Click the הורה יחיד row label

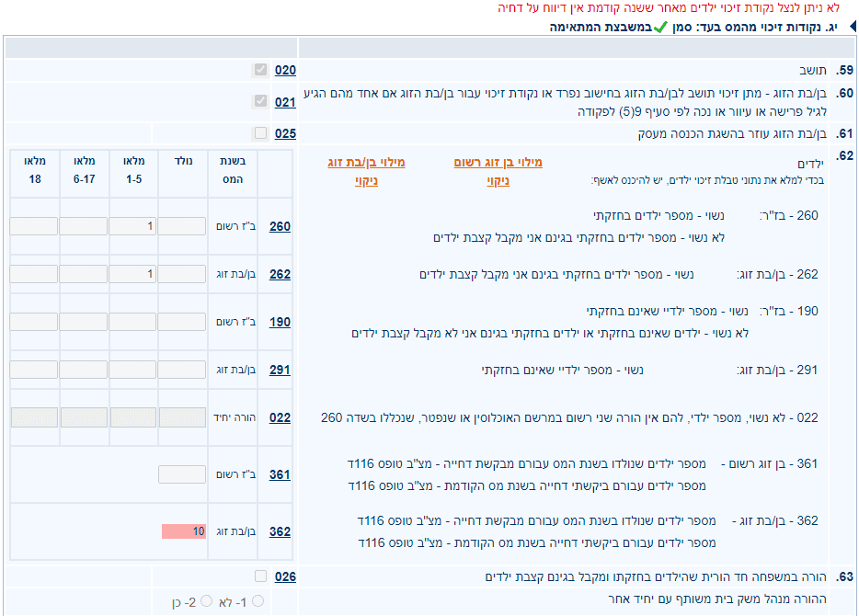pos(235,417)
